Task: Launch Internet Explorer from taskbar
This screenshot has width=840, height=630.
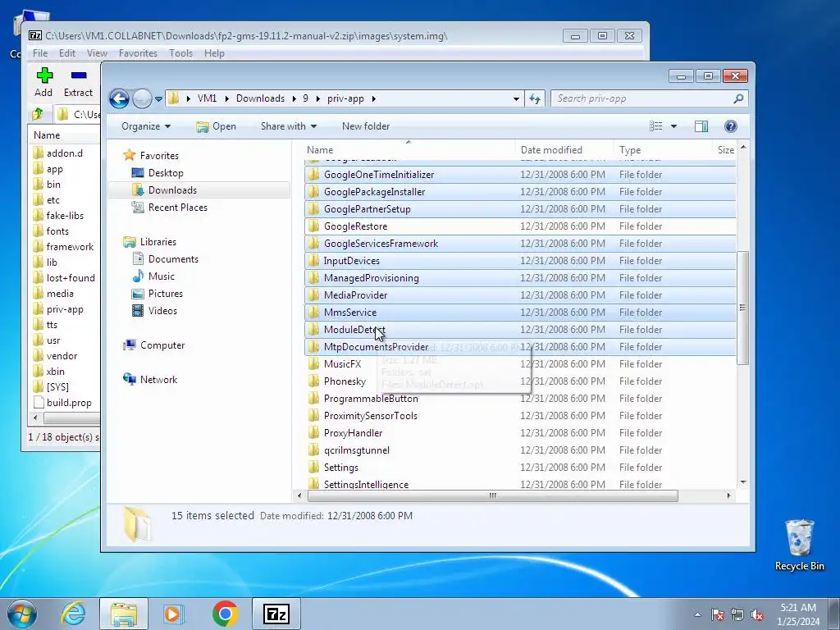Action: 73,614
